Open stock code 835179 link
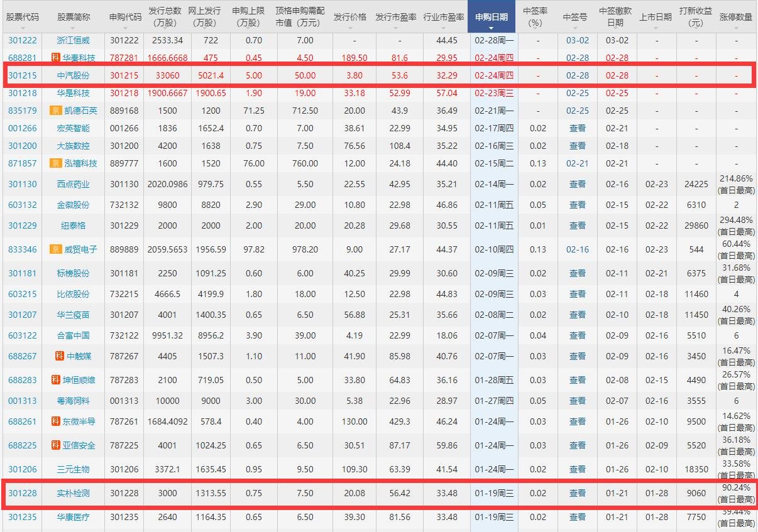The image size is (758, 532). [22, 111]
